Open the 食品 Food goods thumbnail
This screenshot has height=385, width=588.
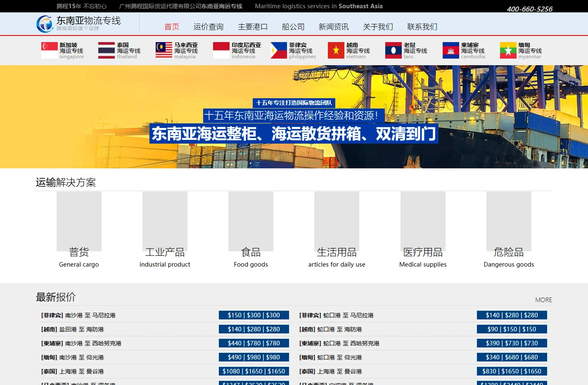tap(251, 221)
